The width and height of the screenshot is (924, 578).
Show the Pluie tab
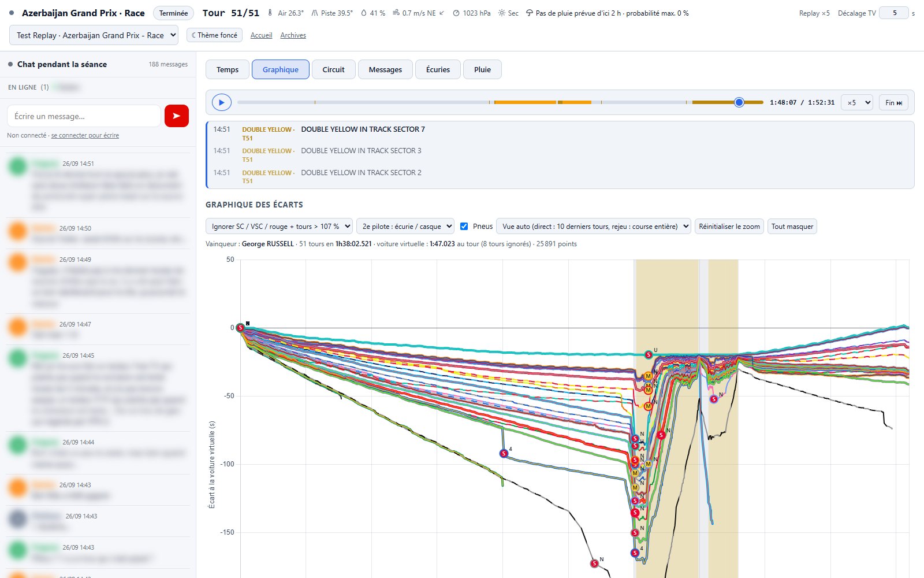coord(482,69)
